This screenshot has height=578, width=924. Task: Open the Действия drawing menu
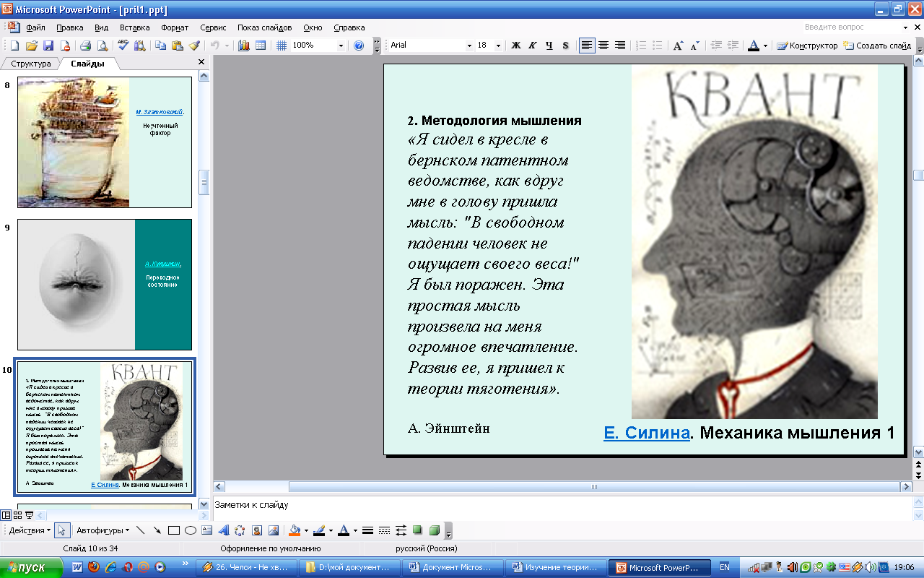click(29, 530)
